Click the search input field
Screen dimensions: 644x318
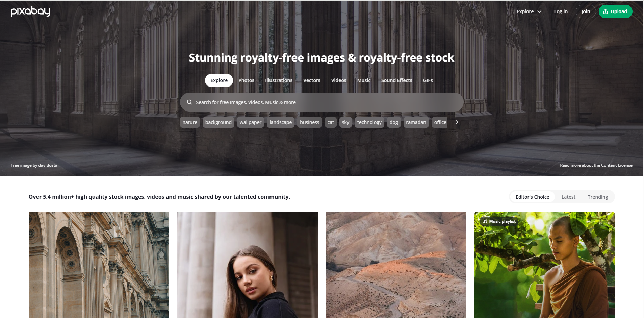pos(321,102)
